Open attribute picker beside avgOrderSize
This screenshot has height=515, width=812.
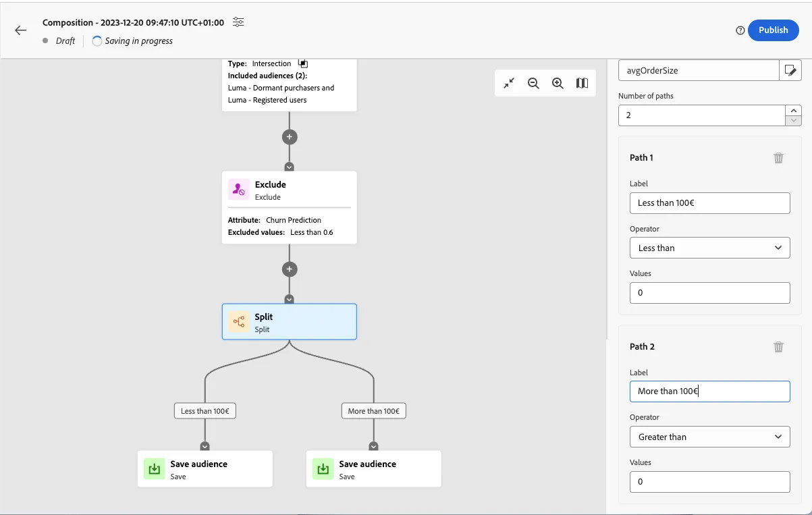(x=790, y=70)
